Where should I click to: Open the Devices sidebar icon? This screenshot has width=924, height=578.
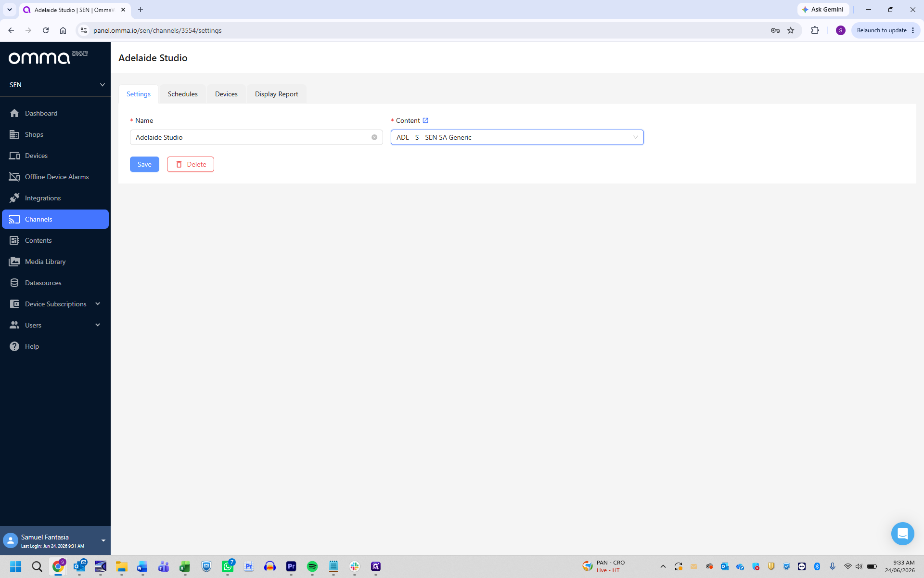[14, 156]
